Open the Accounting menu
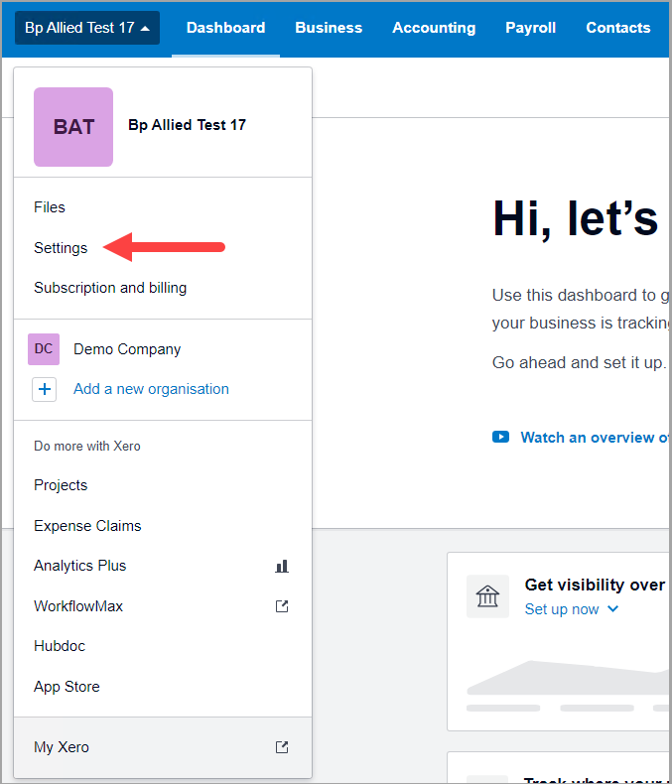 (434, 28)
